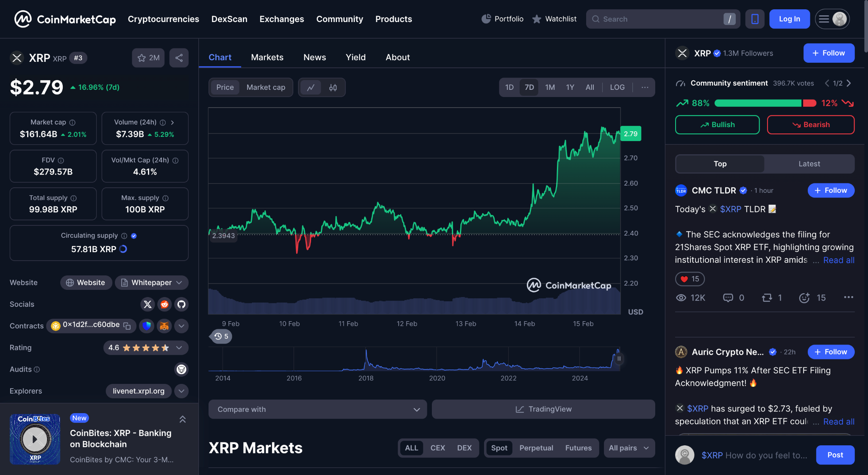Viewport: 868px width, 475px height.
Task: Open the CoinMarketCap home logo
Action: (65, 19)
